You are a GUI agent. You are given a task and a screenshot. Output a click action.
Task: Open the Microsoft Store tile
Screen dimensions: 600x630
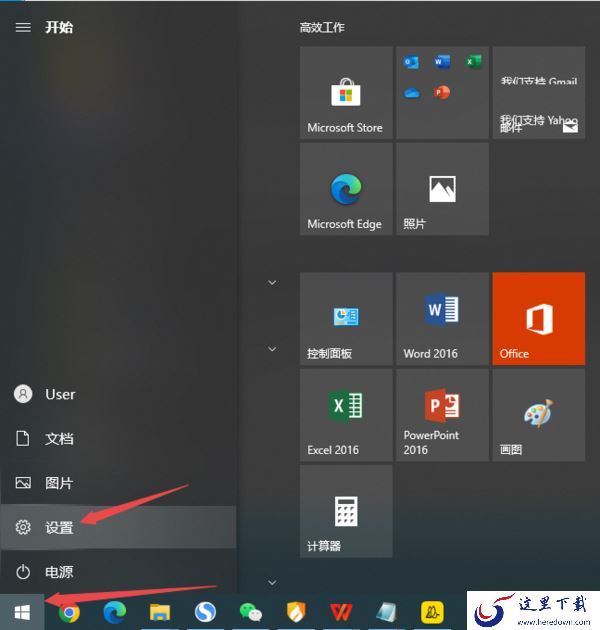click(x=346, y=93)
